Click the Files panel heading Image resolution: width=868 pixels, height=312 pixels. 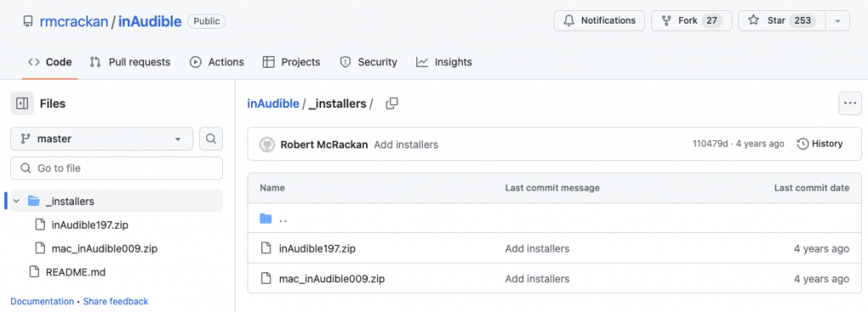[53, 103]
